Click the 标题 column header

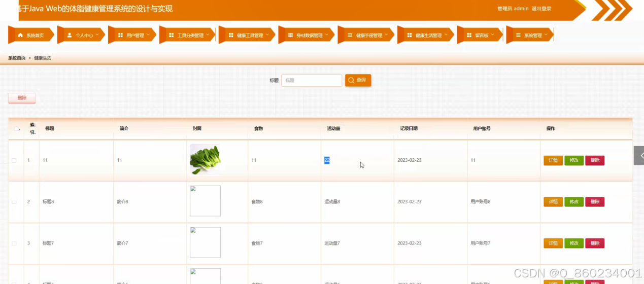pyautogui.click(x=50, y=129)
